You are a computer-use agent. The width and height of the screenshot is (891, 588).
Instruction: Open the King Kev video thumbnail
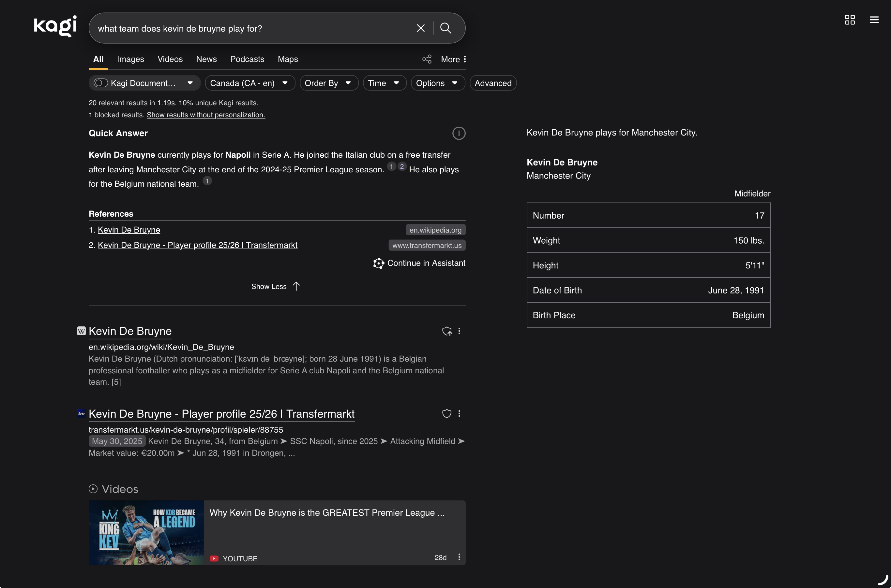(146, 533)
